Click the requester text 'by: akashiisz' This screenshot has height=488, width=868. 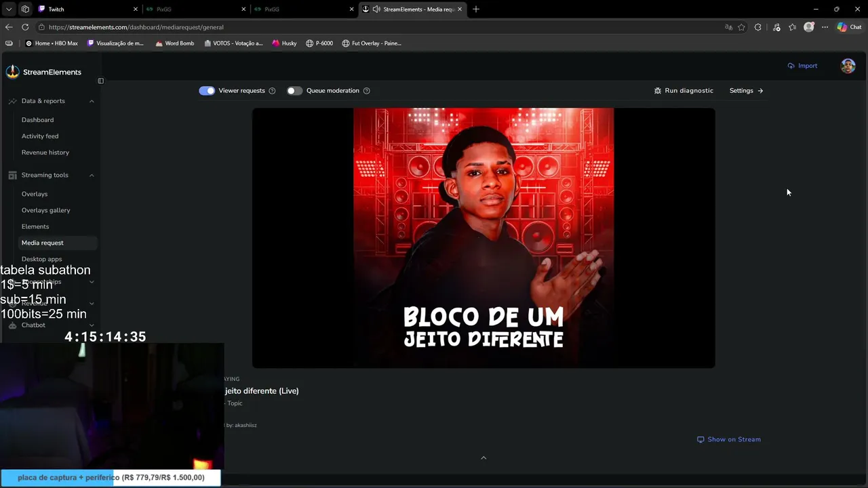pyautogui.click(x=241, y=426)
